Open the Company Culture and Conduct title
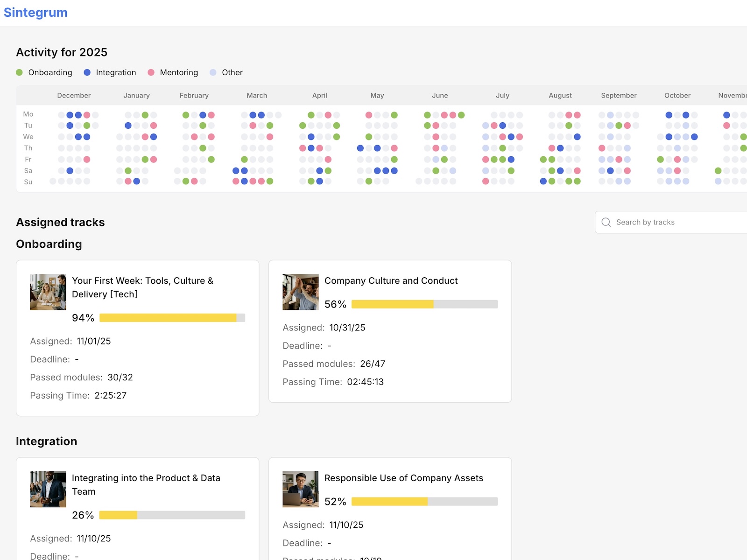 391,280
